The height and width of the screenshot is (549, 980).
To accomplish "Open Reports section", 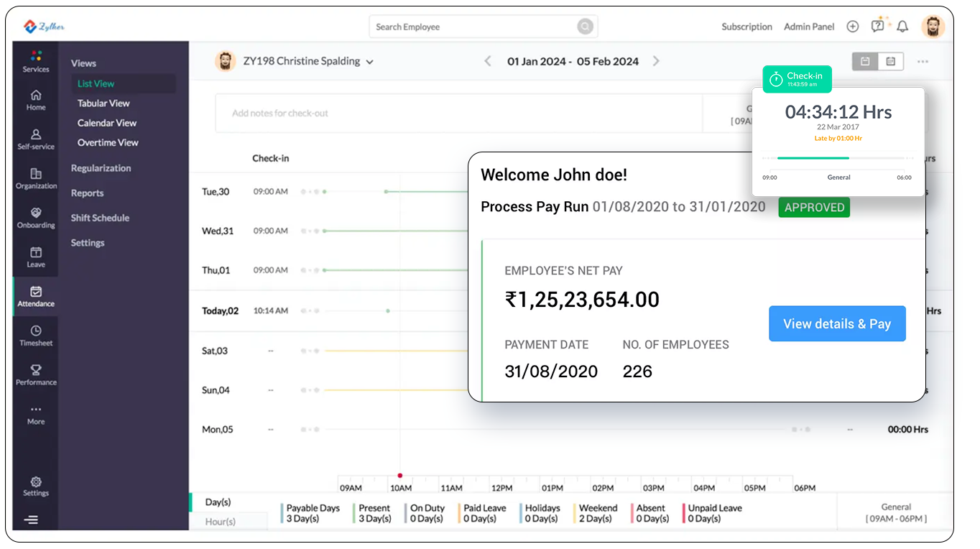I will click(x=87, y=193).
